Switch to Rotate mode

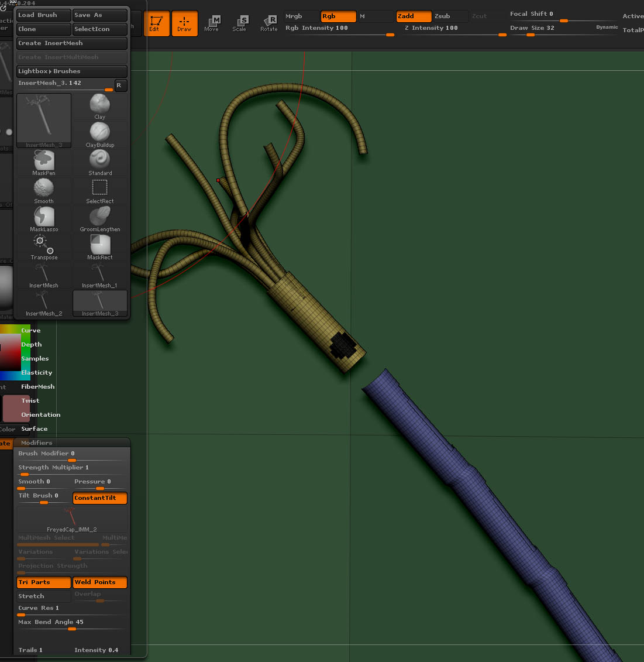269,23
